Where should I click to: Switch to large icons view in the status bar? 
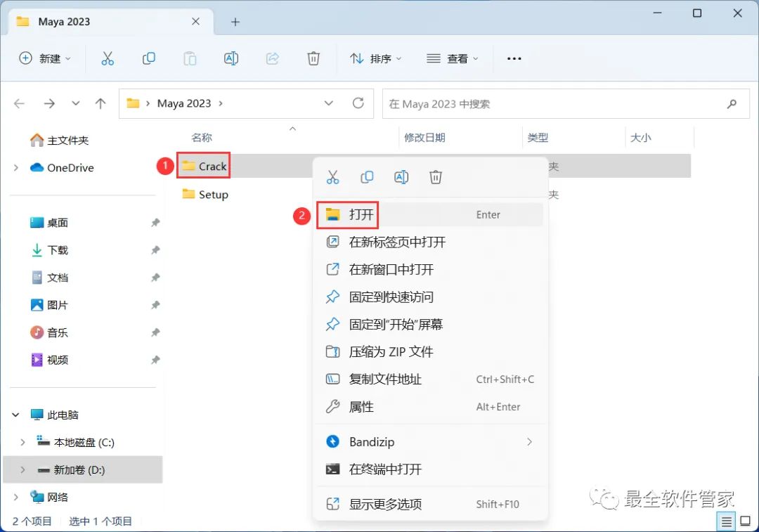click(746, 521)
